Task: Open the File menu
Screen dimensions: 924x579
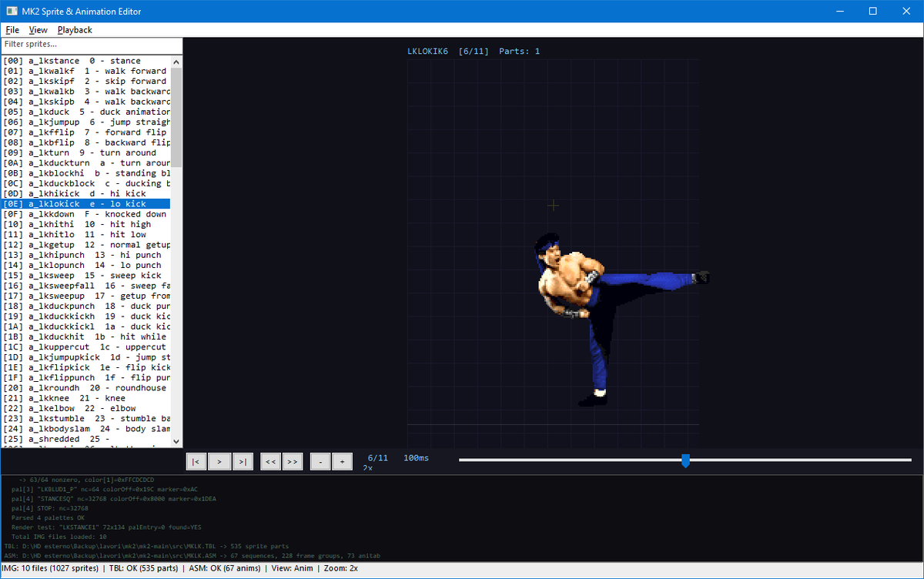Action: 12,30
